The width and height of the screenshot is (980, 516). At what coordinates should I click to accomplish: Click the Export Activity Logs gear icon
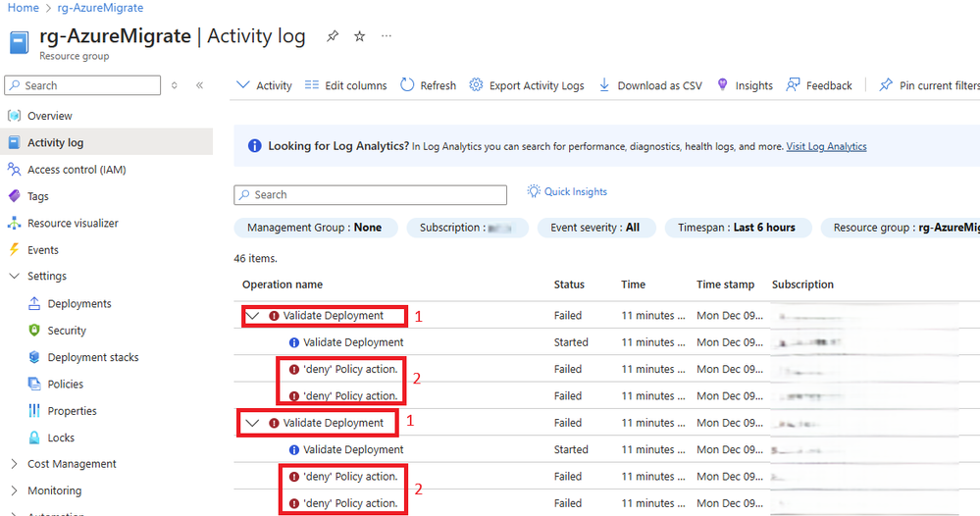(x=476, y=85)
